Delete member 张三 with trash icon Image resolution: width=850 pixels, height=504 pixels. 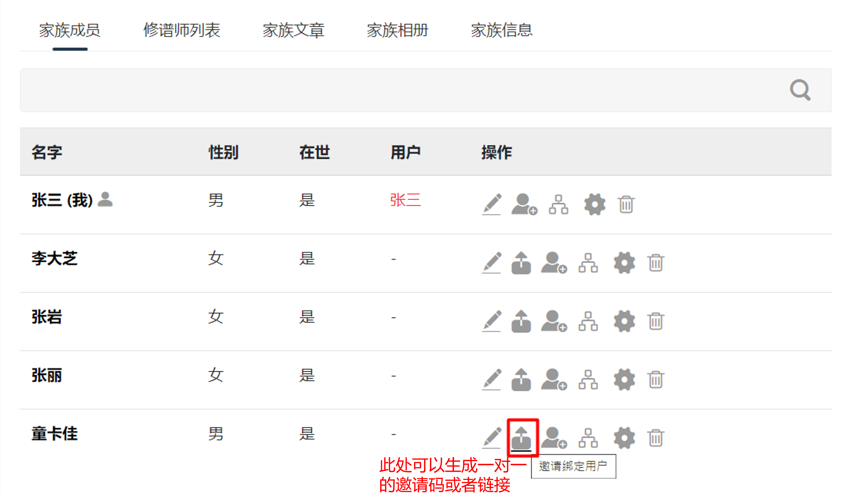(x=626, y=204)
